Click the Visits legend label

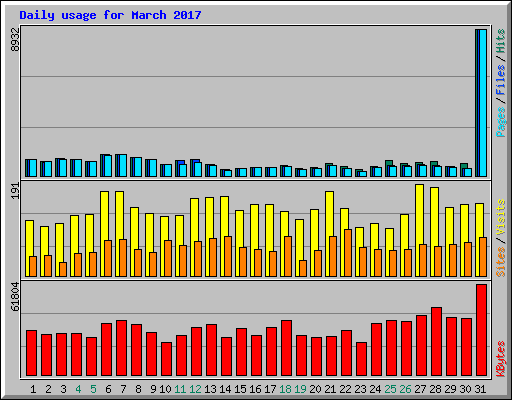click(501, 217)
